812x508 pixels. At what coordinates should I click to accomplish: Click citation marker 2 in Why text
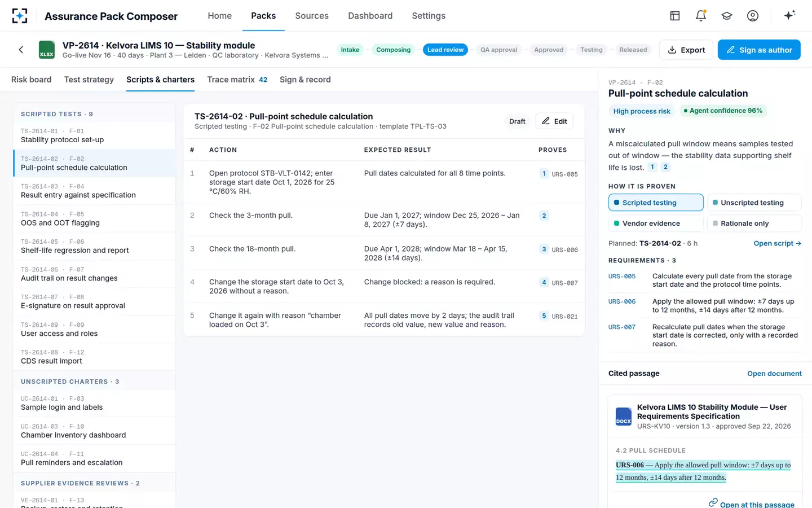coord(665,167)
